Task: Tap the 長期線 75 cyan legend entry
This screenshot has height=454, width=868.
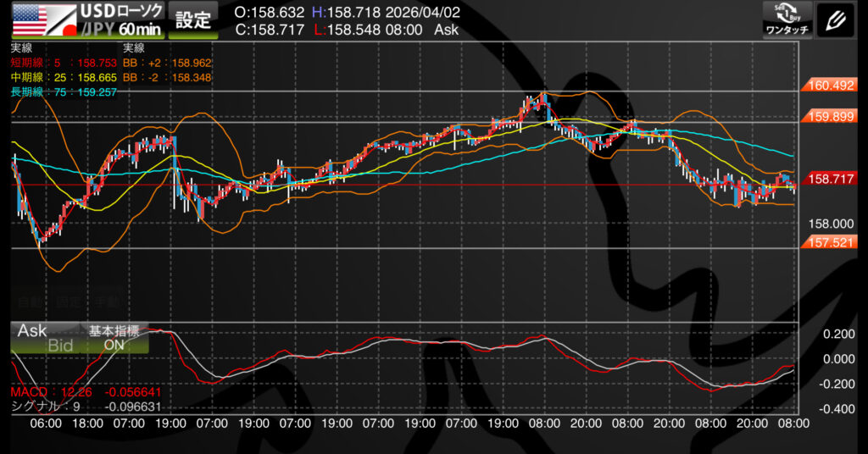Action: tap(53, 91)
